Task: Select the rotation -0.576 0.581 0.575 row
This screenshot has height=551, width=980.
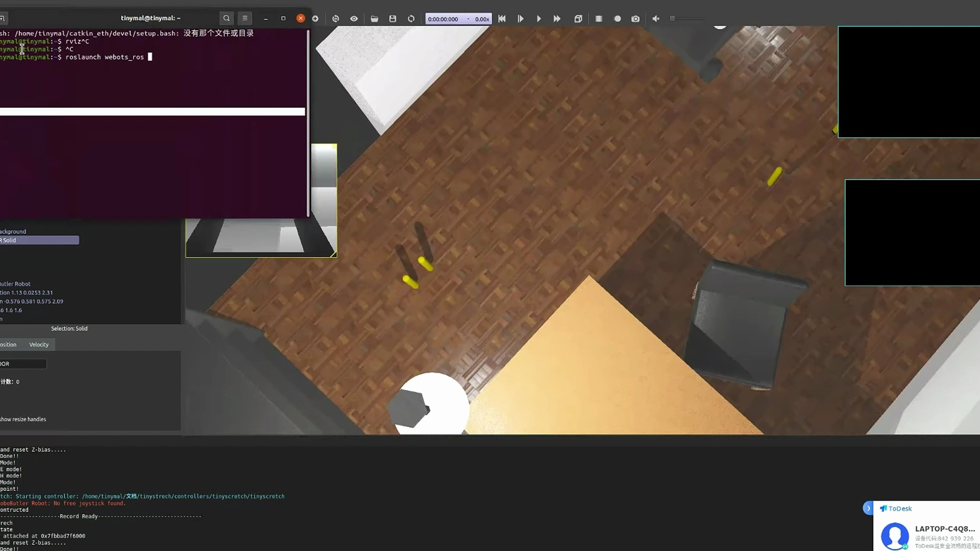Action: coord(32,302)
